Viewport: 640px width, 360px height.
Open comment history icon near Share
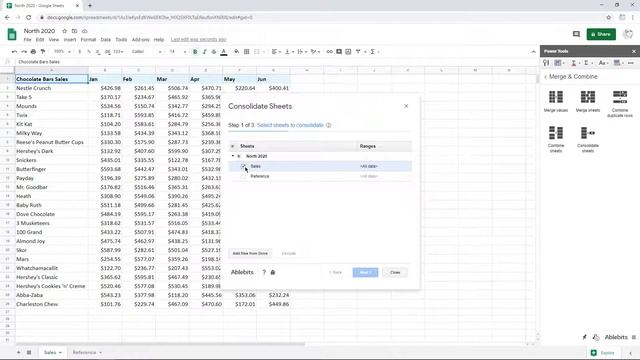tap(576, 34)
